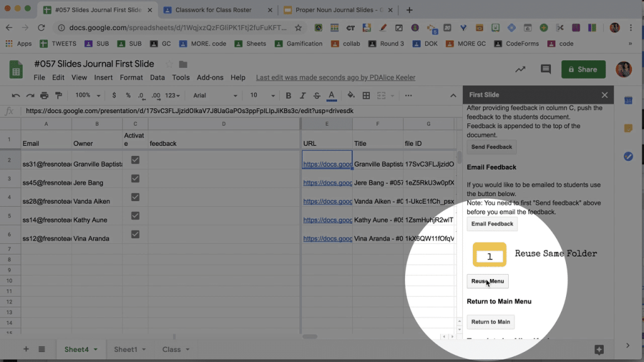Click the Merge cells icon
This screenshot has height=362, width=644.
point(381,96)
